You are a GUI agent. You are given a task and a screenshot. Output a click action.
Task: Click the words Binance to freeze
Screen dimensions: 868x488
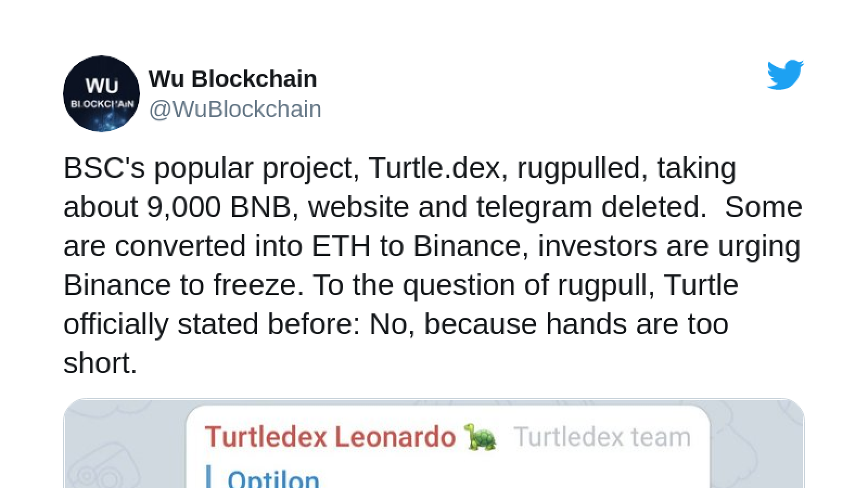183,285
